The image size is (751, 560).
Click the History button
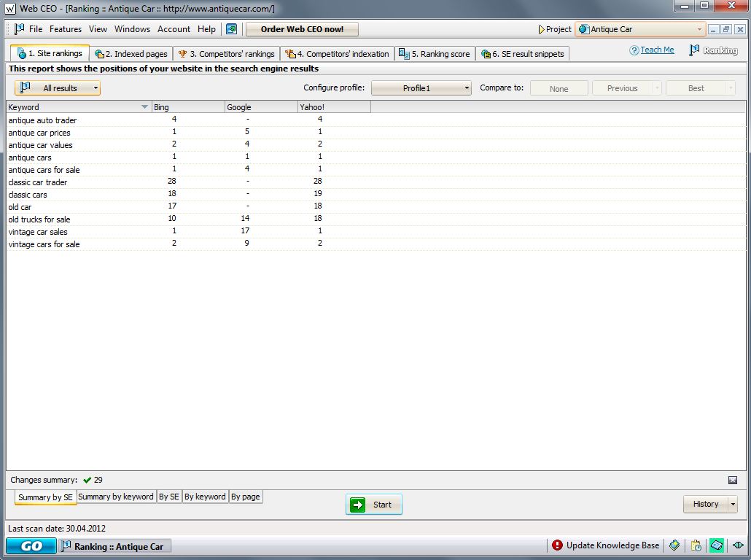(706, 504)
